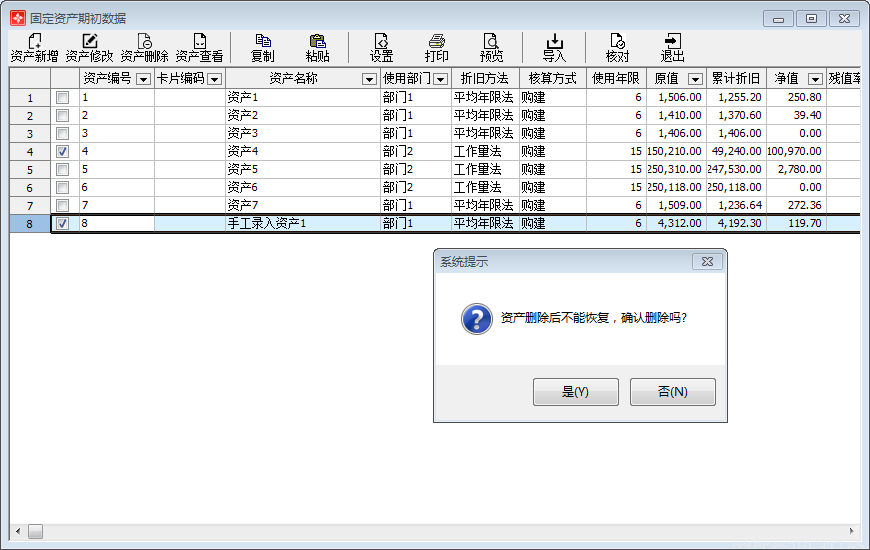Screen dimensions: 870x550
Task: Open the 使用部门 column filter dropdown
Action: [x=440, y=79]
